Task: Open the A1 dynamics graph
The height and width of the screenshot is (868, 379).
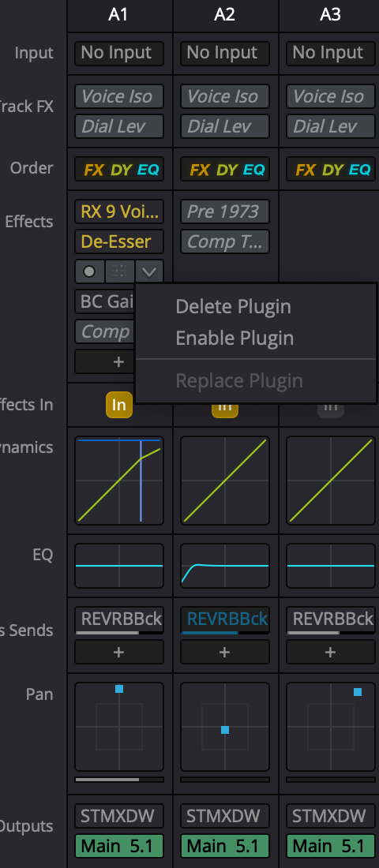Action: [x=119, y=481]
